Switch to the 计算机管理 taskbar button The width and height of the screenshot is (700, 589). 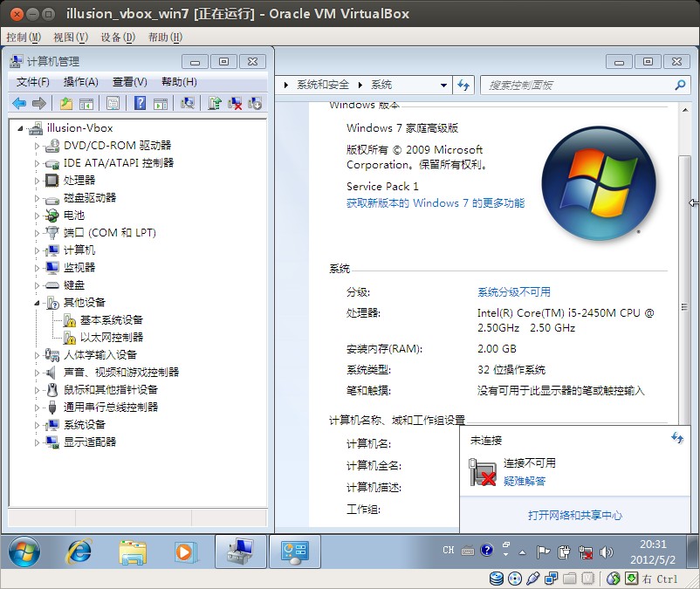(241, 551)
